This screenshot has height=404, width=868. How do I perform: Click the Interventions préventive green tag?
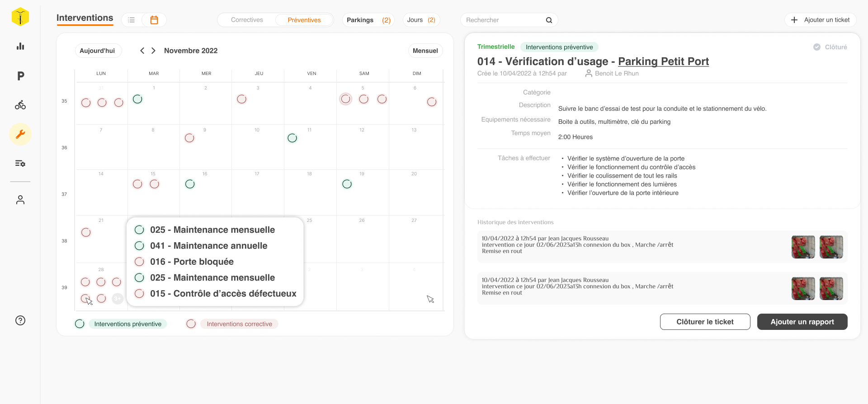559,47
